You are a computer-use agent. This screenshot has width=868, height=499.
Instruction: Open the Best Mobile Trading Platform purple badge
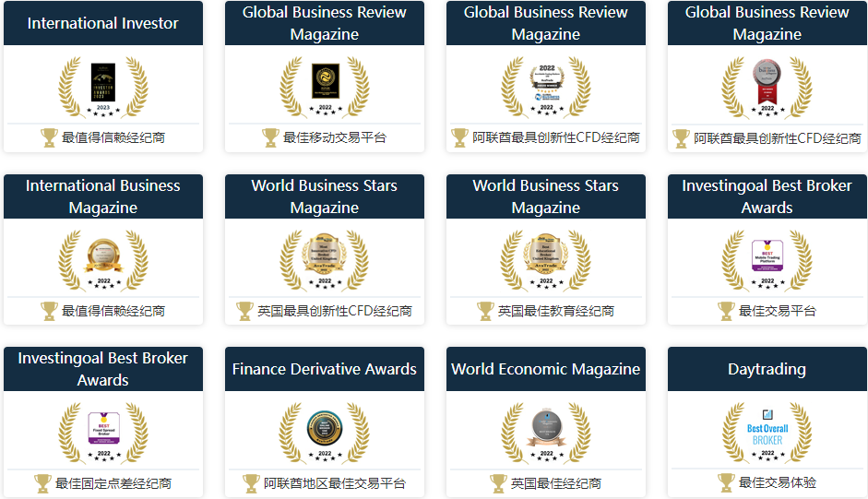(x=767, y=255)
